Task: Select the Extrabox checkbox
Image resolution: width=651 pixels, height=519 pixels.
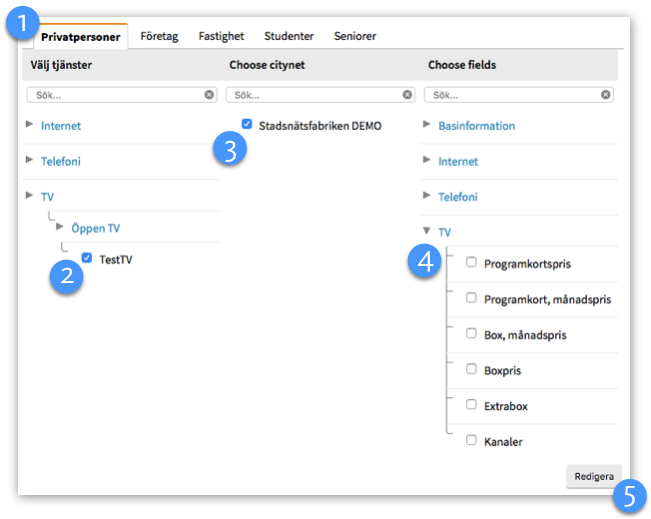Action: 471,405
